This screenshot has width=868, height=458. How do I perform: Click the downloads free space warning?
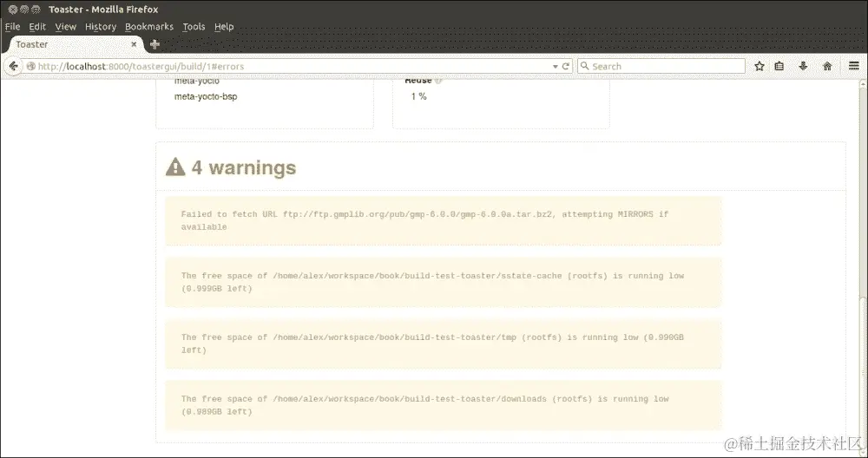[443, 405]
